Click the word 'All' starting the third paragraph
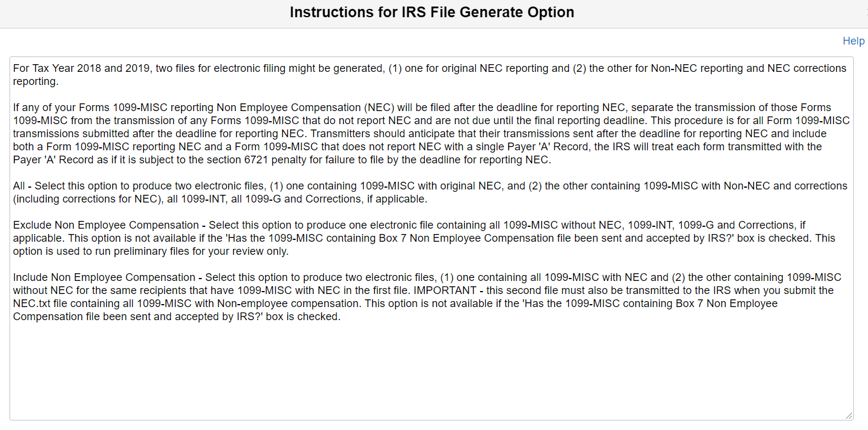This screenshot has width=868, height=430. click(18, 185)
